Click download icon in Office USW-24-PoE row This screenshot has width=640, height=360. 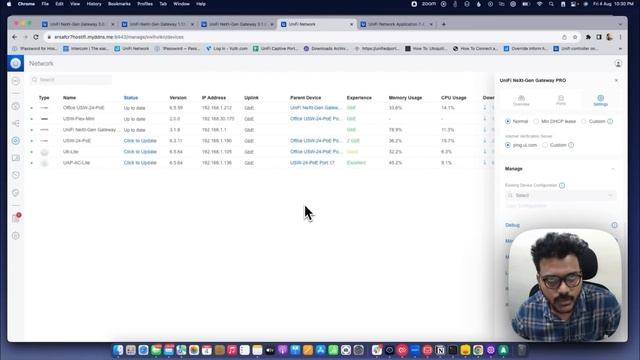[484, 108]
